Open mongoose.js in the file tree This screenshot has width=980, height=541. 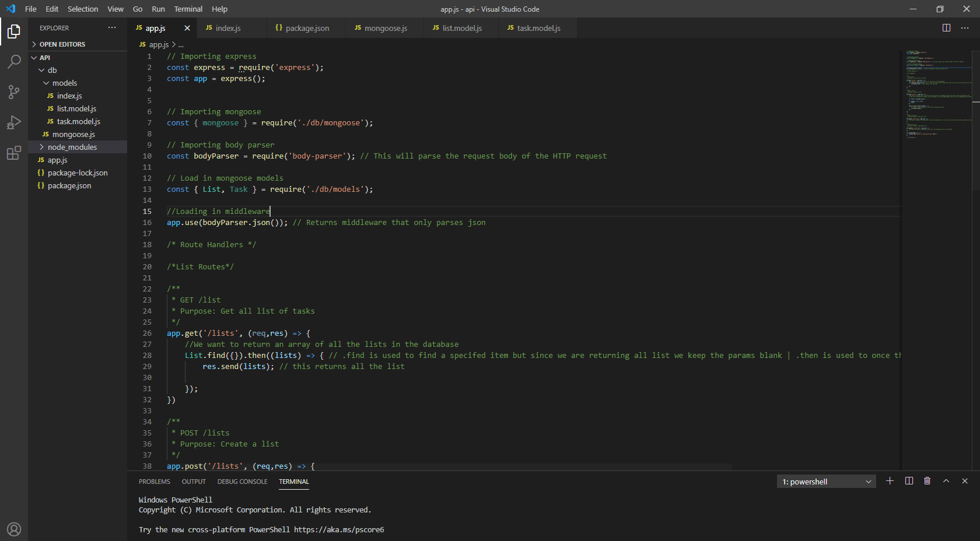78,134
